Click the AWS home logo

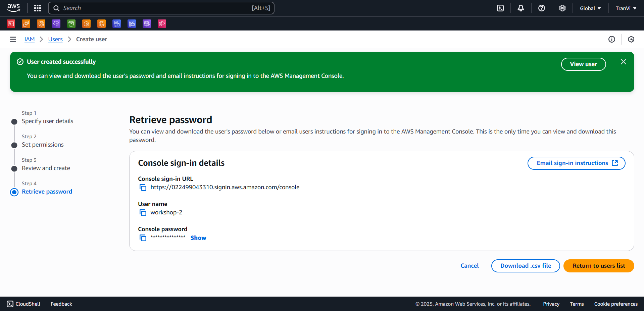click(13, 8)
